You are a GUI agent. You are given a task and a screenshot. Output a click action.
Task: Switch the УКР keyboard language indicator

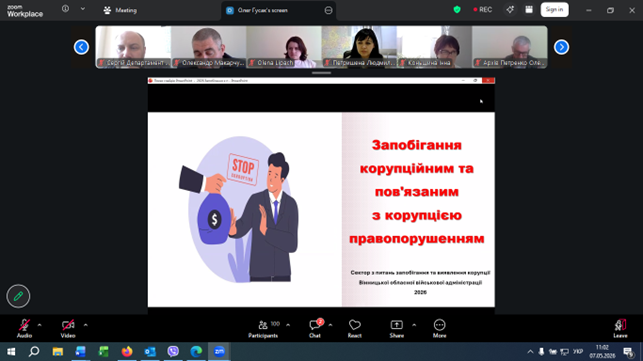click(x=578, y=352)
